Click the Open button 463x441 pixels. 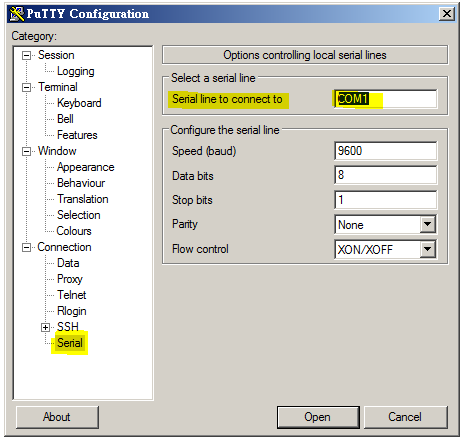point(318,417)
